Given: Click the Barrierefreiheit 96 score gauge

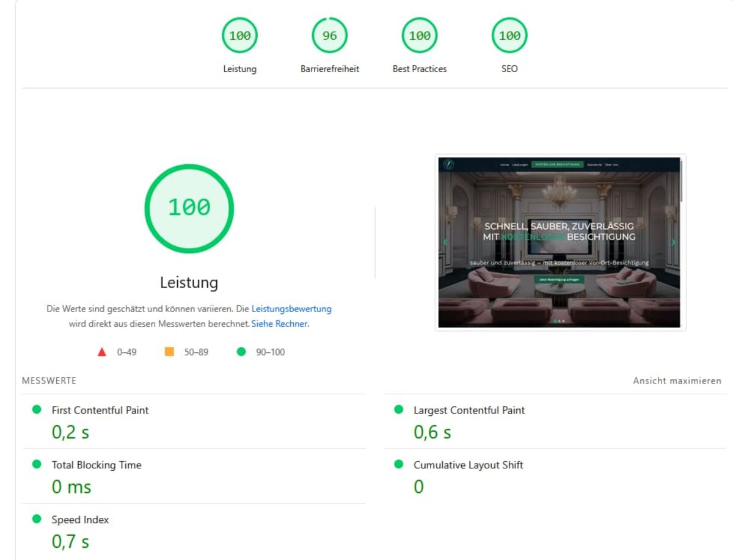Looking at the screenshot, I should point(329,36).
